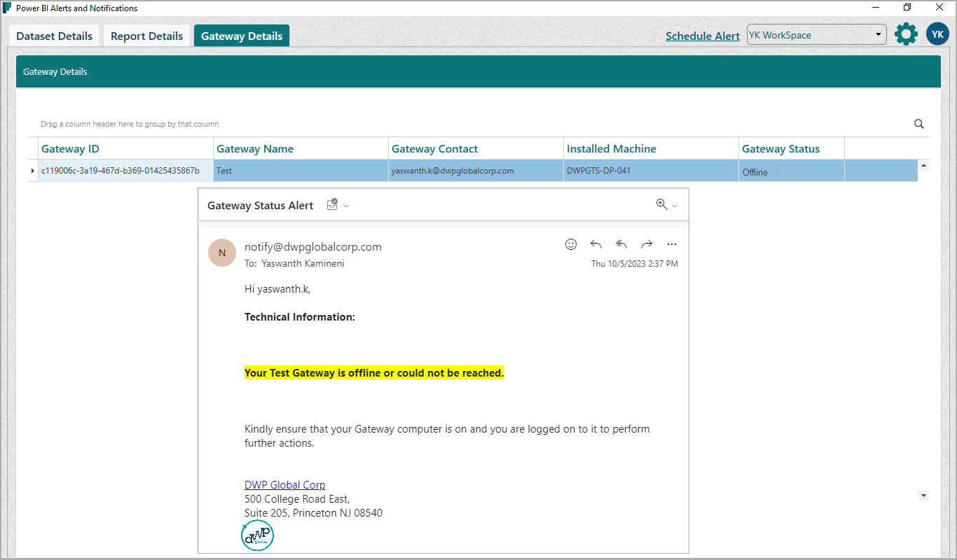Switch to the Report Details tab
The height and width of the screenshot is (560, 957).
point(146,36)
